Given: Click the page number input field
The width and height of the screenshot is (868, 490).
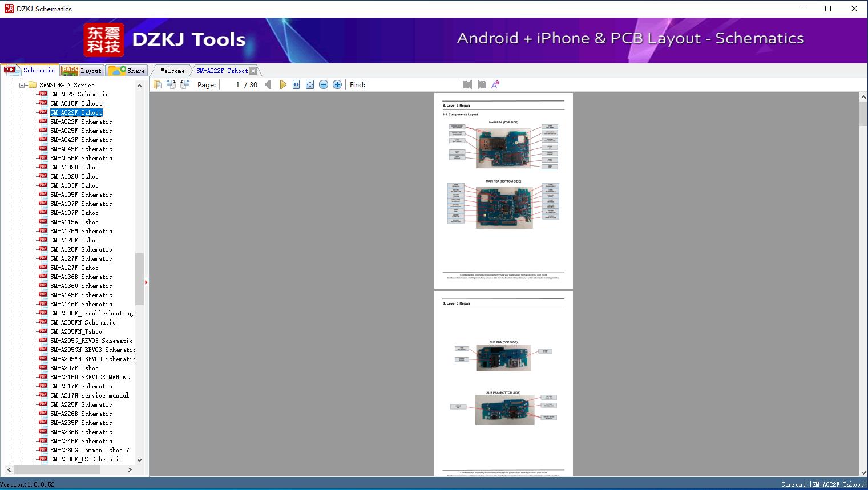Looking at the screenshot, I should click(x=230, y=84).
